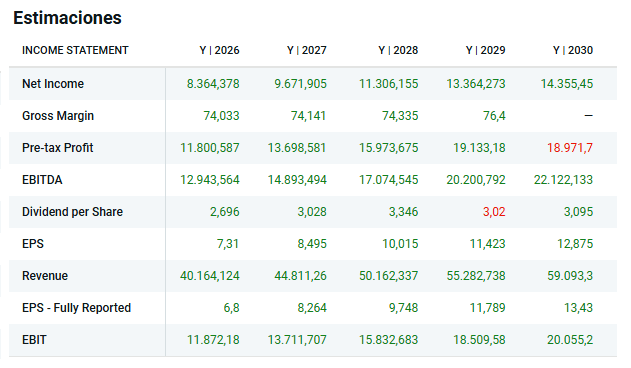Viewport: 631px width, 368px height.
Task: Click the red 18.971,7 Pre-tax Profit value
Action: (x=570, y=148)
